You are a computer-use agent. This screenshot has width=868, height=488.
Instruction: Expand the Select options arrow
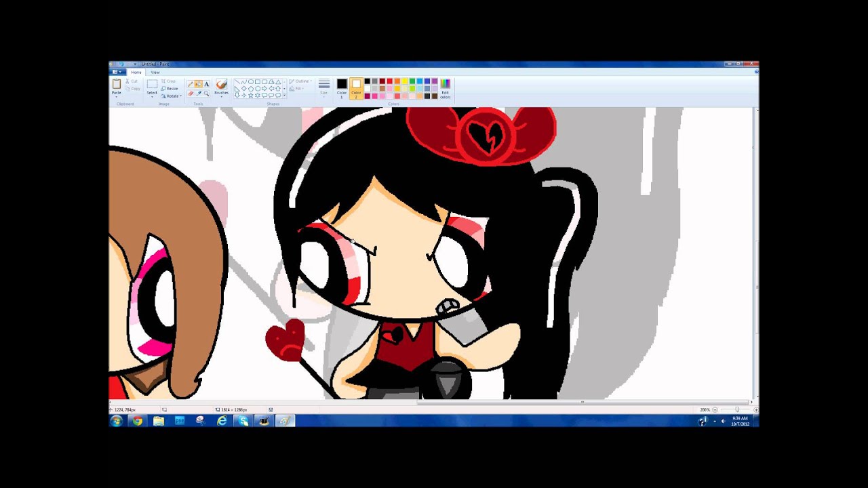(x=152, y=96)
